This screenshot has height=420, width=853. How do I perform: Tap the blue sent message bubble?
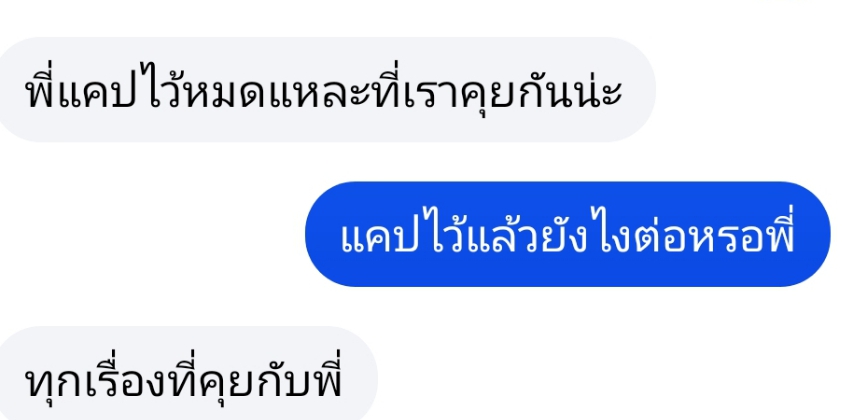click(x=567, y=234)
